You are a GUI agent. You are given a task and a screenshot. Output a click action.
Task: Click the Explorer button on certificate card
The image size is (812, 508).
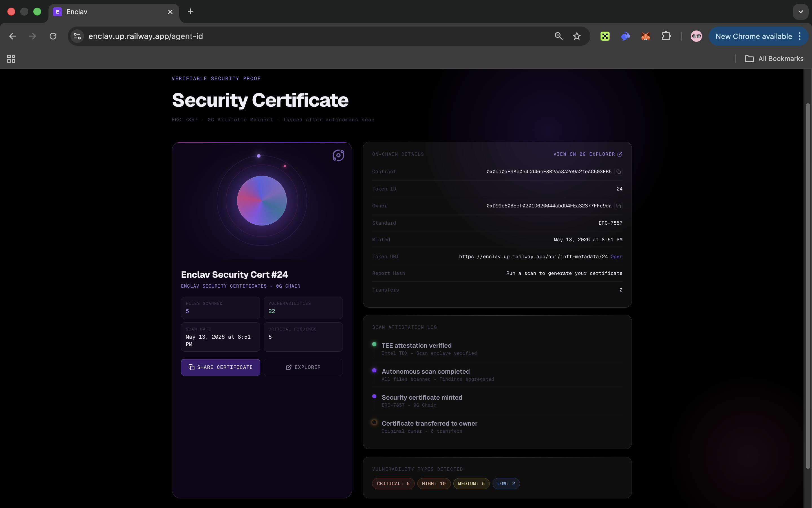(x=303, y=367)
